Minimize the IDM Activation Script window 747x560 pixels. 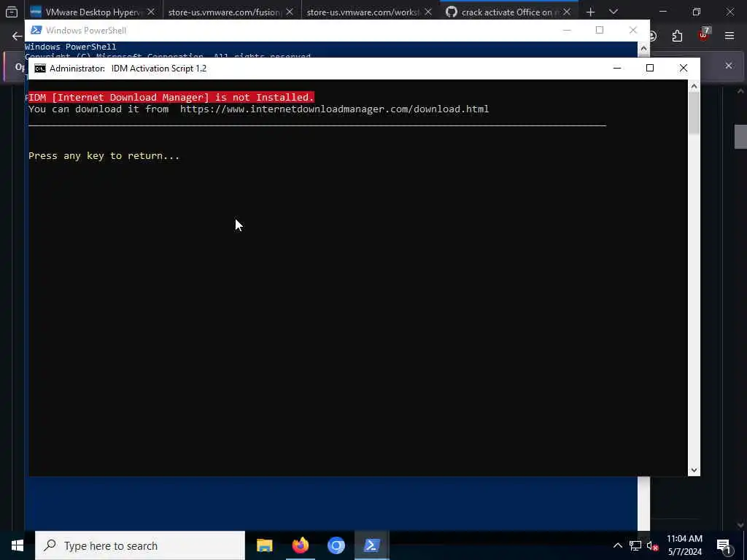pos(617,68)
